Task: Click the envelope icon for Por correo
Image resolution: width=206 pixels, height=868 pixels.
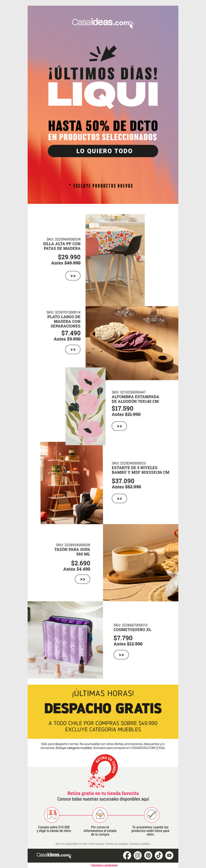Action: [100, 815]
